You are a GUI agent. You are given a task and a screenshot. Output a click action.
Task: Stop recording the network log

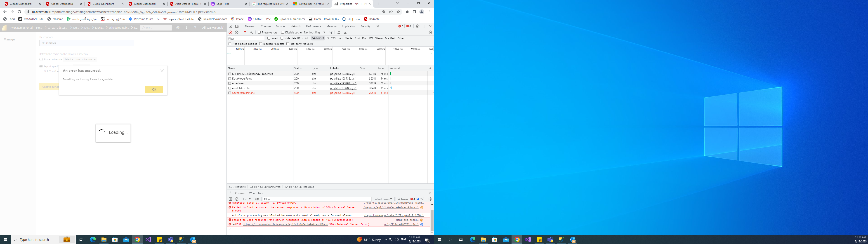coord(231,32)
